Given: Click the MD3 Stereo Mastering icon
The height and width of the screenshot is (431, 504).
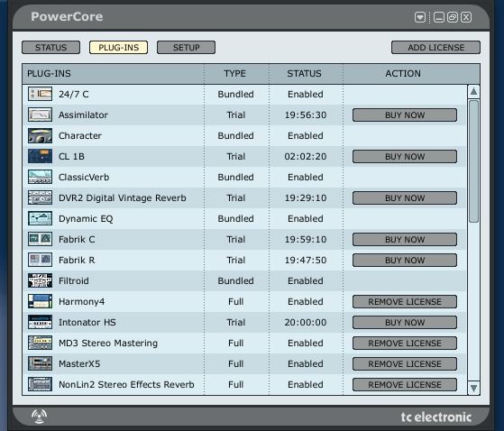Looking at the screenshot, I should coord(40,343).
